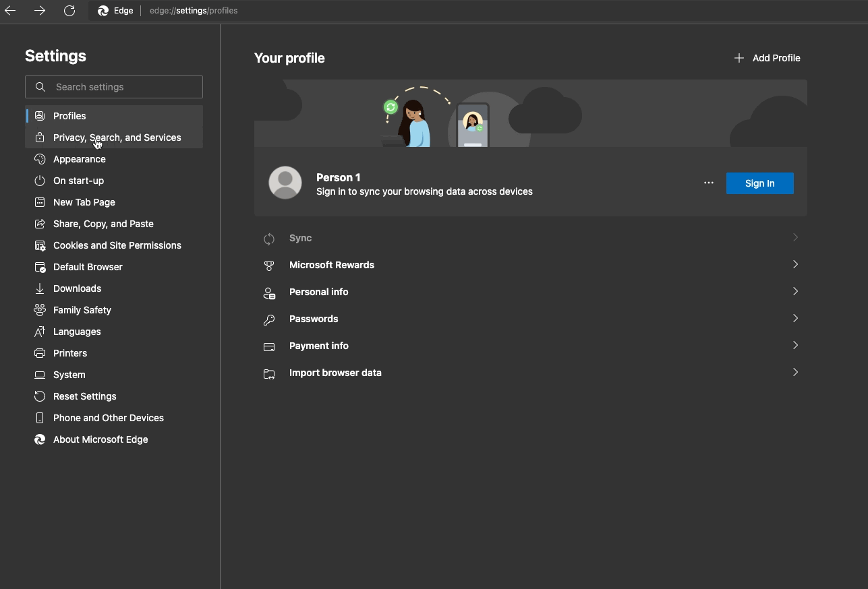Click the Payment info card icon
The height and width of the screenshot is (589, 868).
click(269, 346)
